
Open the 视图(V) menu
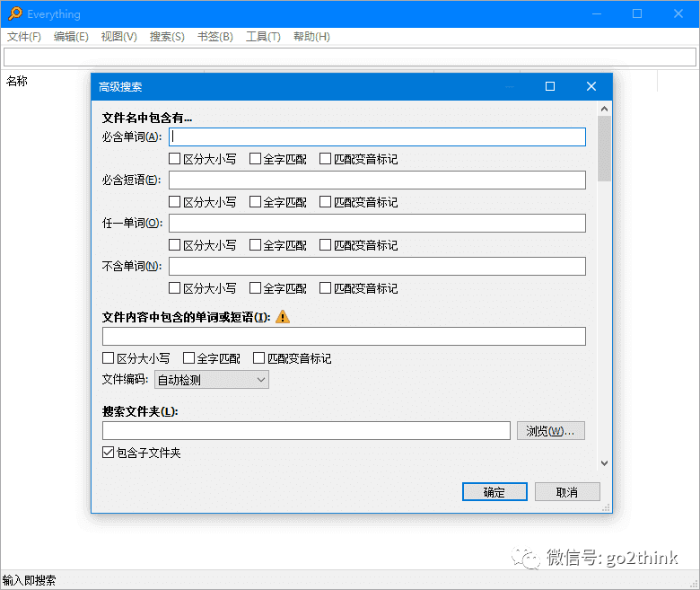(118, 37)
